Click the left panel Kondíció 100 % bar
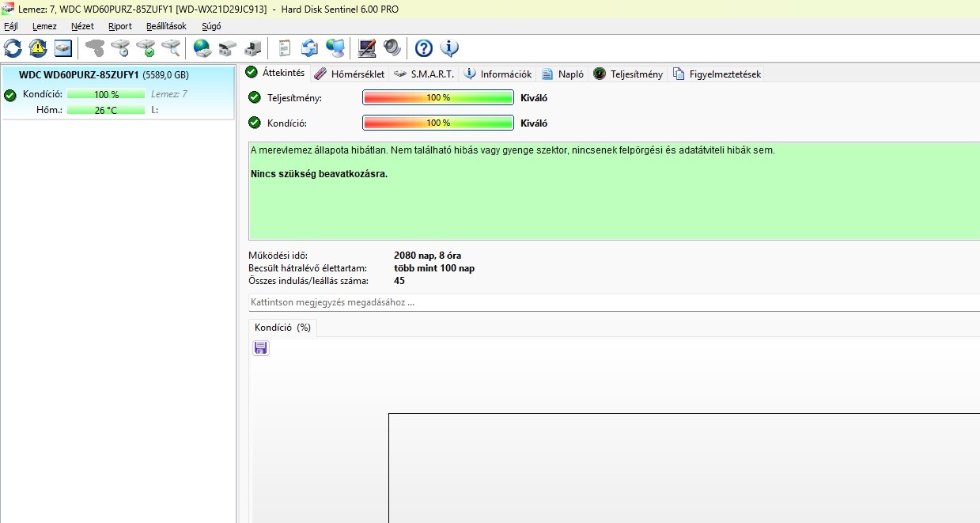This screenshot has width=980, height=523. 106,94
